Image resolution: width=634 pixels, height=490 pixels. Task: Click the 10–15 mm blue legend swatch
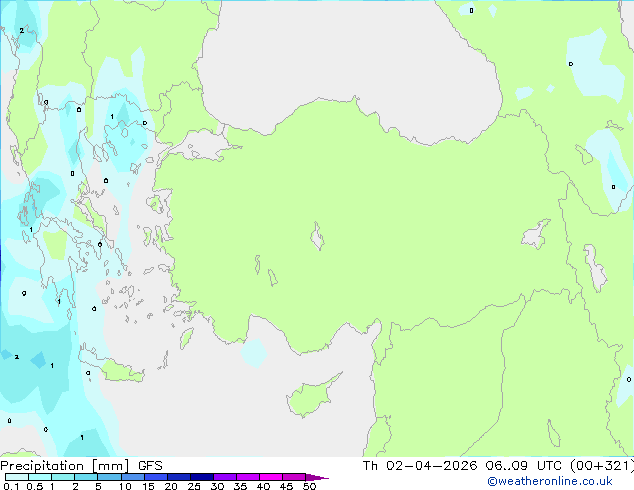point(132,477)
